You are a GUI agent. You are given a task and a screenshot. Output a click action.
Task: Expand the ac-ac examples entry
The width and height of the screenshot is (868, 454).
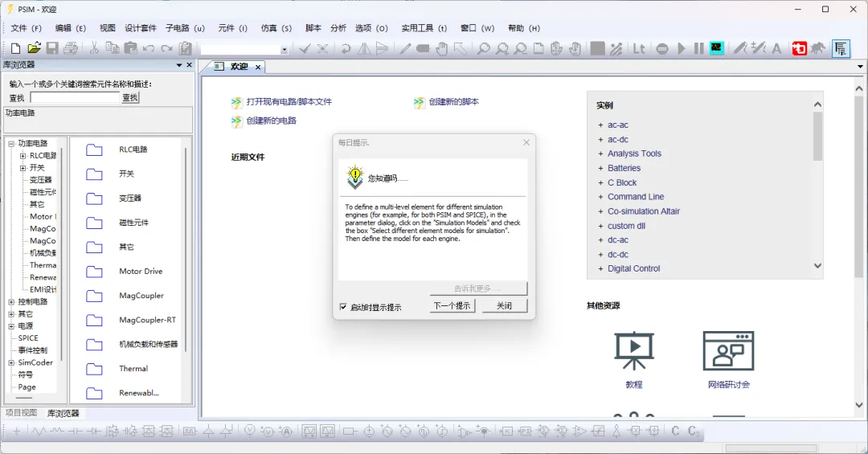[x=600, y=125]
